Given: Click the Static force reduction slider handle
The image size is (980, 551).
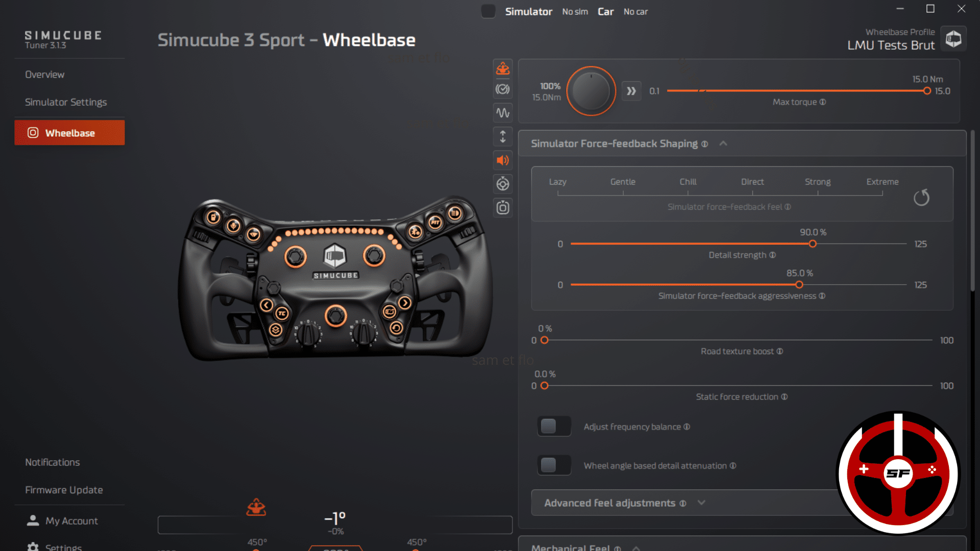Looking at the screenshot, I should tap(545, 386).
